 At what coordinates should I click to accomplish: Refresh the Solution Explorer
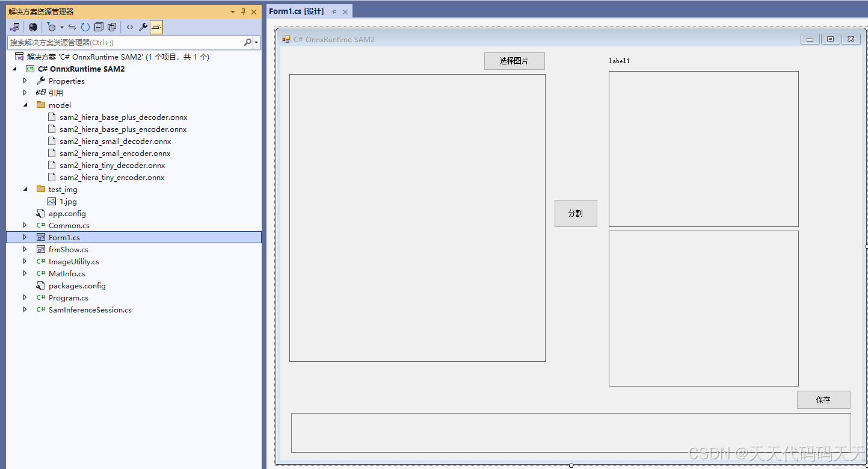point(85,27)
